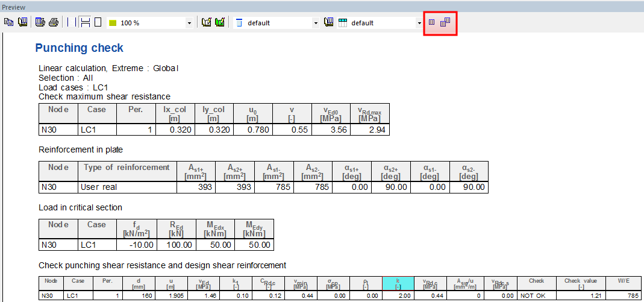
Task: Click the first green refresh icon
Action: click(207, 23)
